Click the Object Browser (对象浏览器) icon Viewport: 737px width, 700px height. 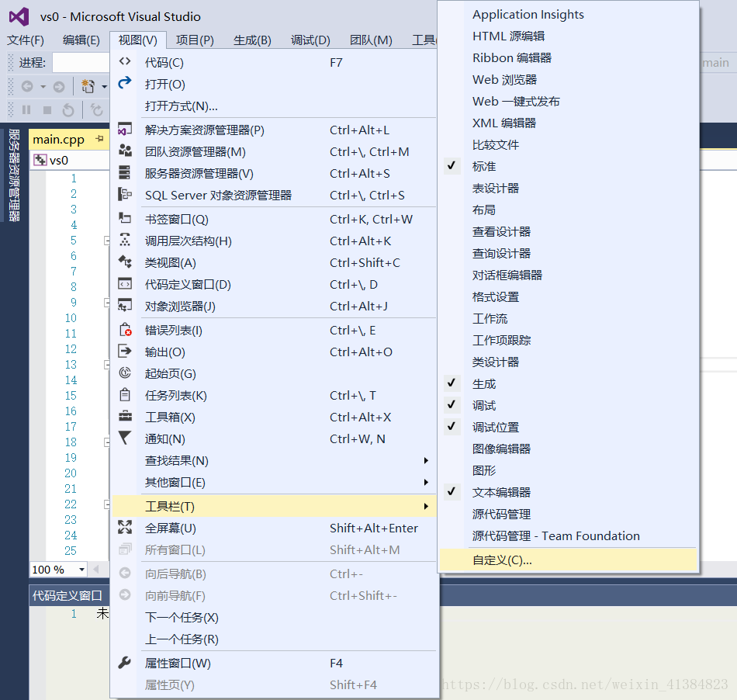125,305
